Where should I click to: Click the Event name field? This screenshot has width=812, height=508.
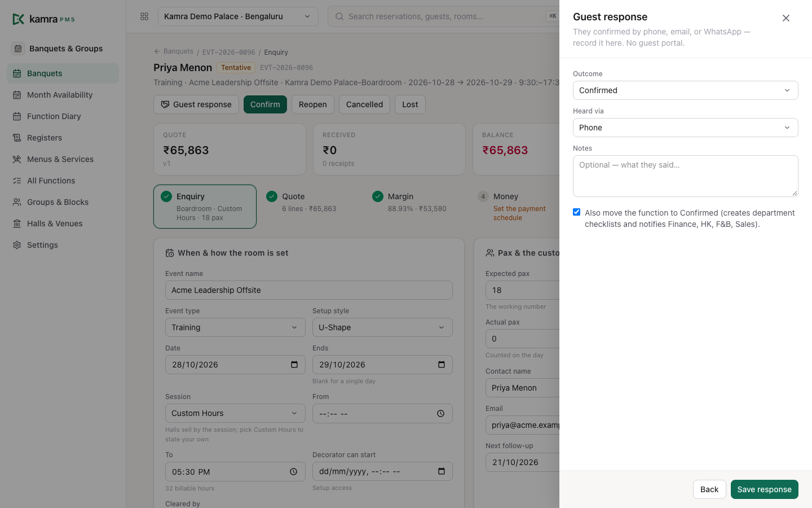click(x=309, y=290)
